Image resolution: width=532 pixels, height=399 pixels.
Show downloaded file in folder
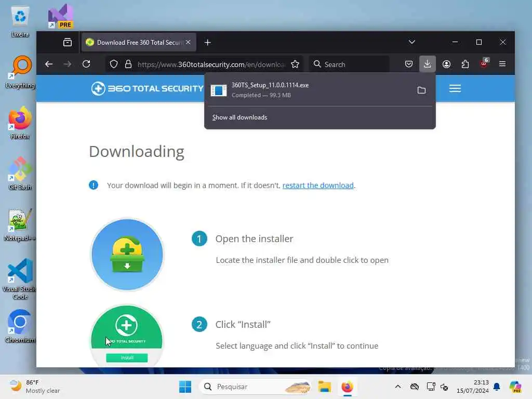coord(421,90)
